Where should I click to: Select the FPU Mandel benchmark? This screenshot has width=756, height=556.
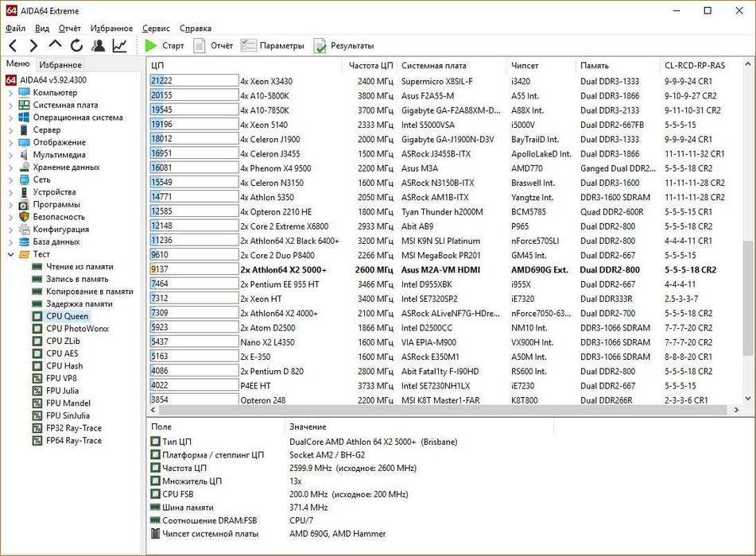click(x=61, y=403)
